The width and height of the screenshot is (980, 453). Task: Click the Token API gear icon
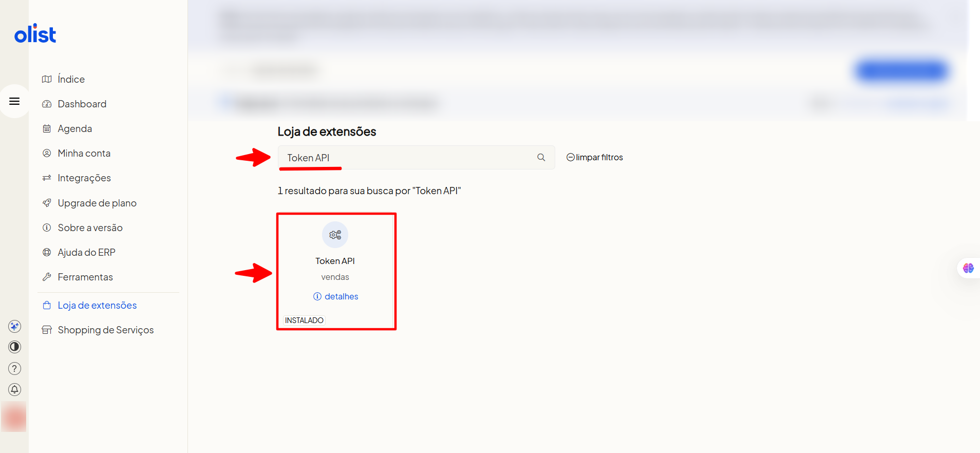click(x=335, y=235)
